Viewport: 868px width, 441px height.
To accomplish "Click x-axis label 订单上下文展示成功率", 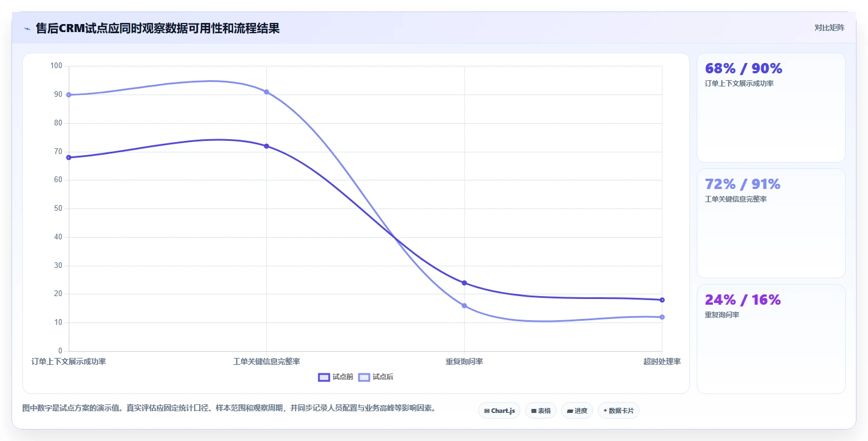I will [x=69, y=361].
